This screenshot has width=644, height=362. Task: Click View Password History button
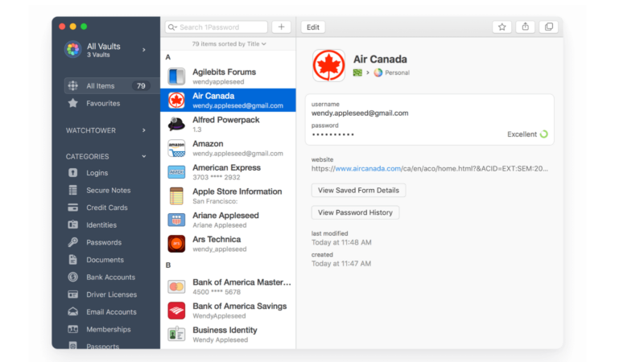[355, 212]
